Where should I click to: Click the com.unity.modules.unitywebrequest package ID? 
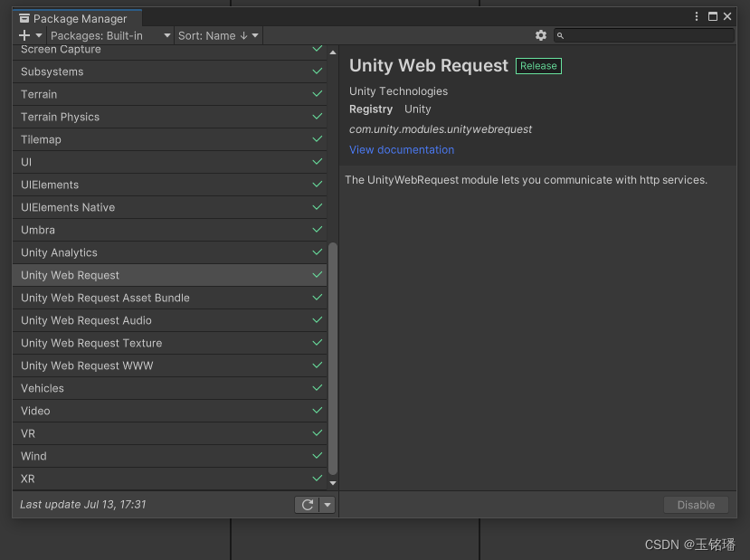(x=440, y=129)
